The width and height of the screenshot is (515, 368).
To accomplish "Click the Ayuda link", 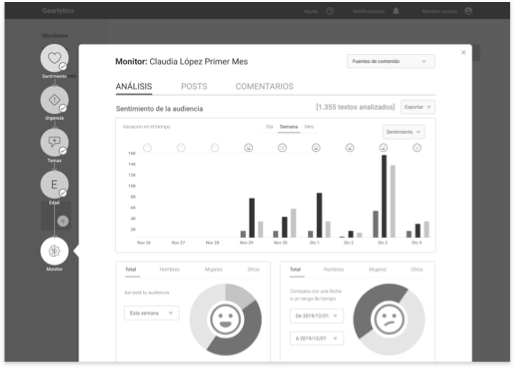I will click(311, 11).
